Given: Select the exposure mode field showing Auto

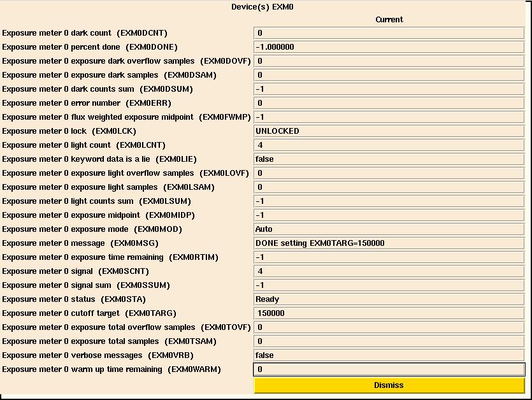Looking at the screenshot, I should pos(389,229).
